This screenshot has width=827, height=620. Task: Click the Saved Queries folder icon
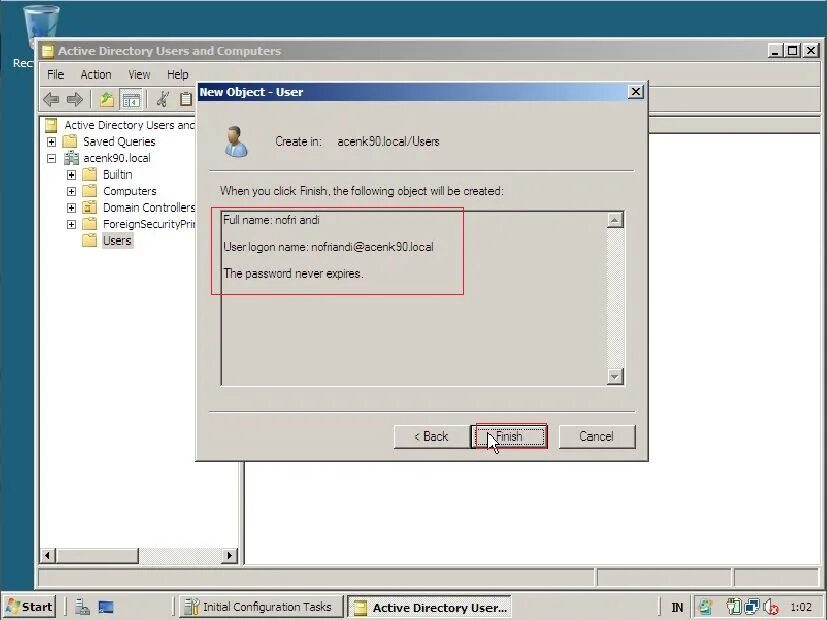click(x=70, y=141)
